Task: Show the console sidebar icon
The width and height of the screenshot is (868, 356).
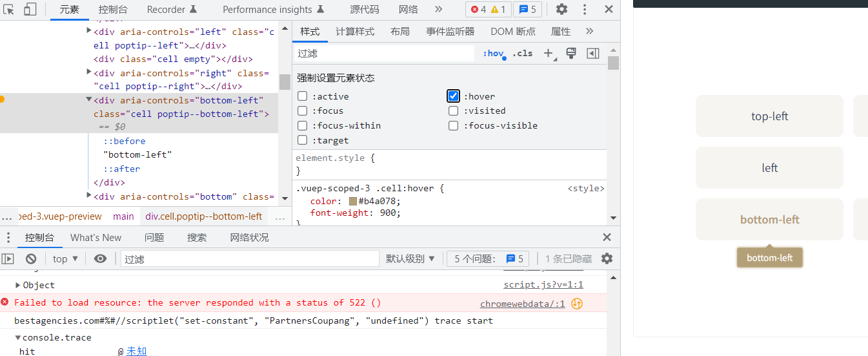Action: click(8, 258)
